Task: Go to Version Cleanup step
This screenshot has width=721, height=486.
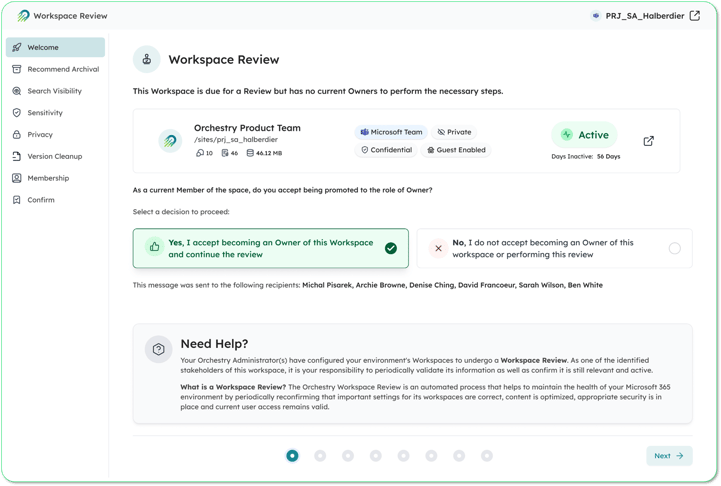Action: (x=55, y=156)
